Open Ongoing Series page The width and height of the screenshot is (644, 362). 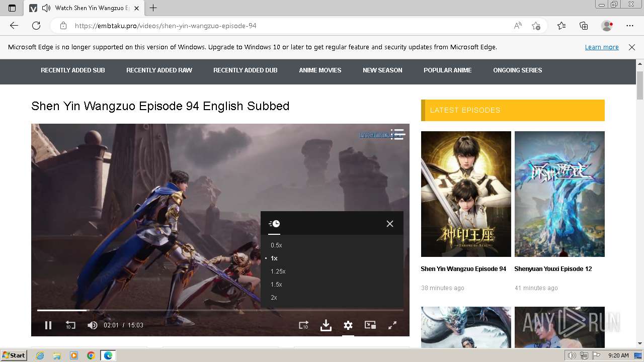click(518, 70)
